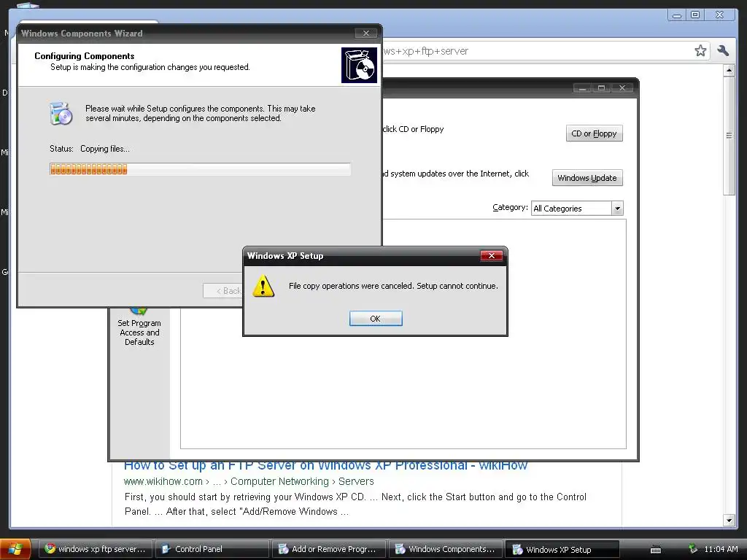Switch to Add or Remove Programs taskbar item
747x560 pixels.
[329, 549]
